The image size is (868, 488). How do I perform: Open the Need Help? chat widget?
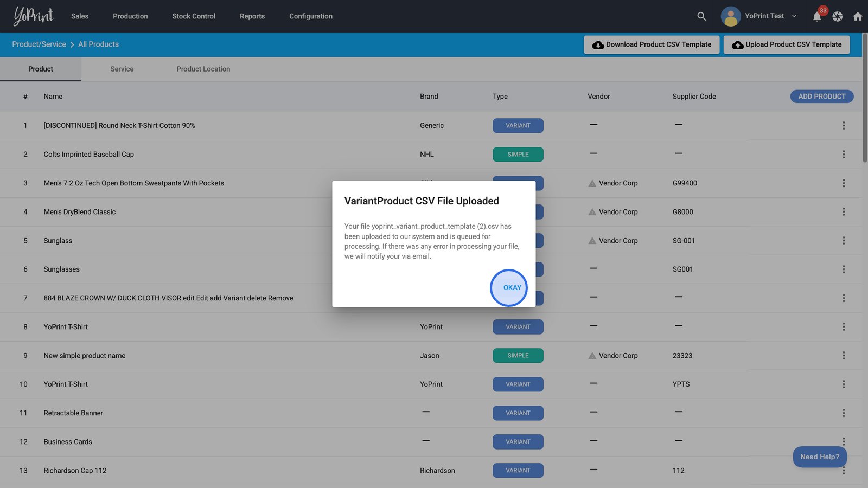pyautogui.click(x=819, y=457)
